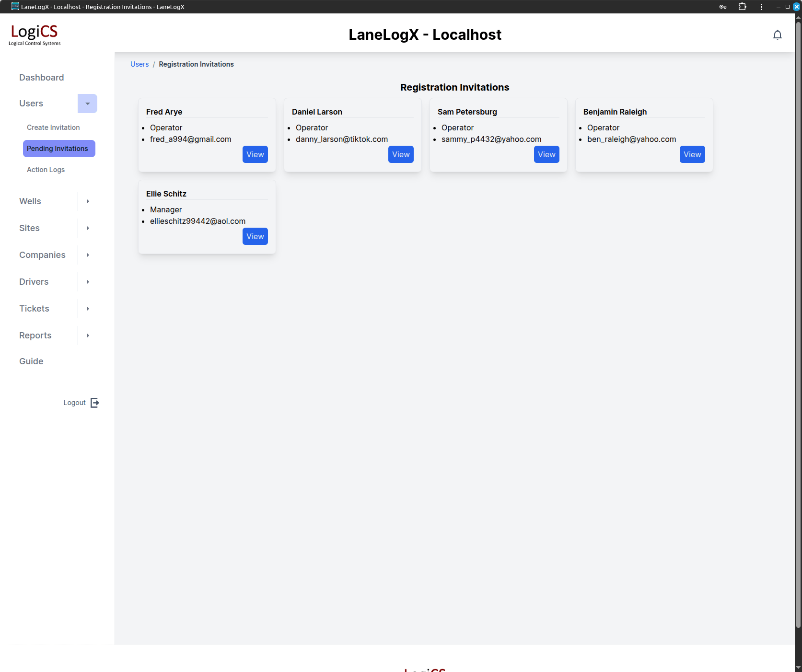This screenshot has width=802, height=672.
Task: Click the LogiCS logo in sidebar
Action: pyautogui.click(x=35, y=35)
